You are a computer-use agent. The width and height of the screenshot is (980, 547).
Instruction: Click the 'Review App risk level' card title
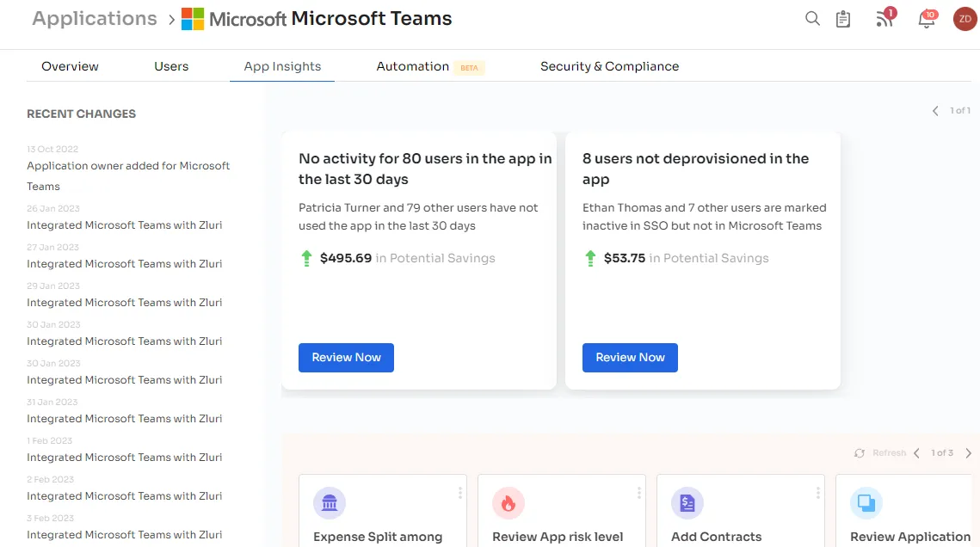pos(558,537)
